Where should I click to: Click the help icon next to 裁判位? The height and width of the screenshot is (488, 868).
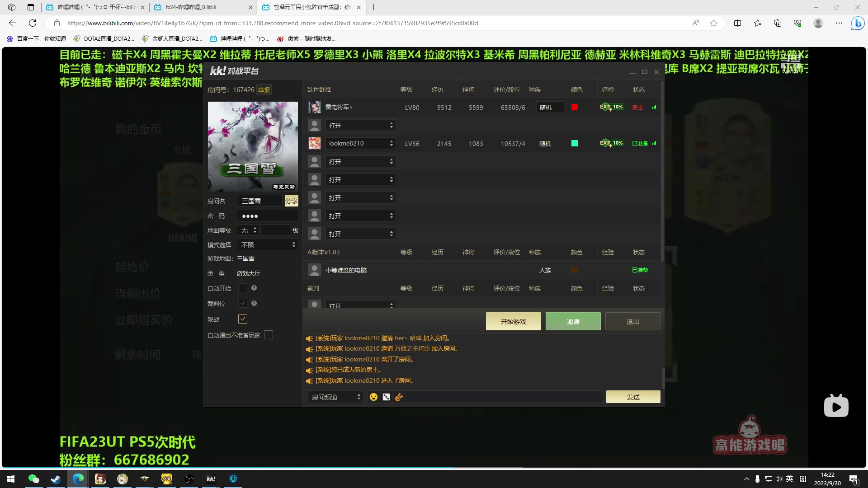254,303
